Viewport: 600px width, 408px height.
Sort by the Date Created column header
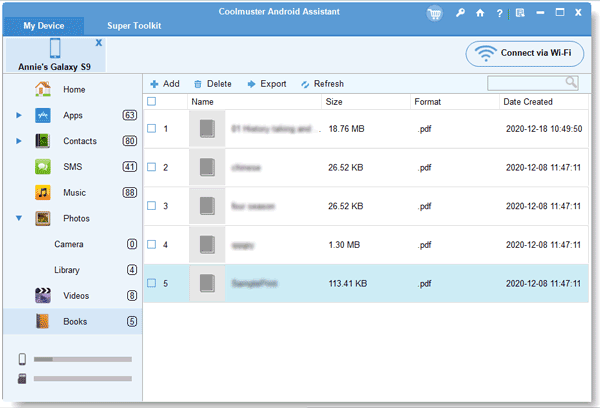[528, 102]
